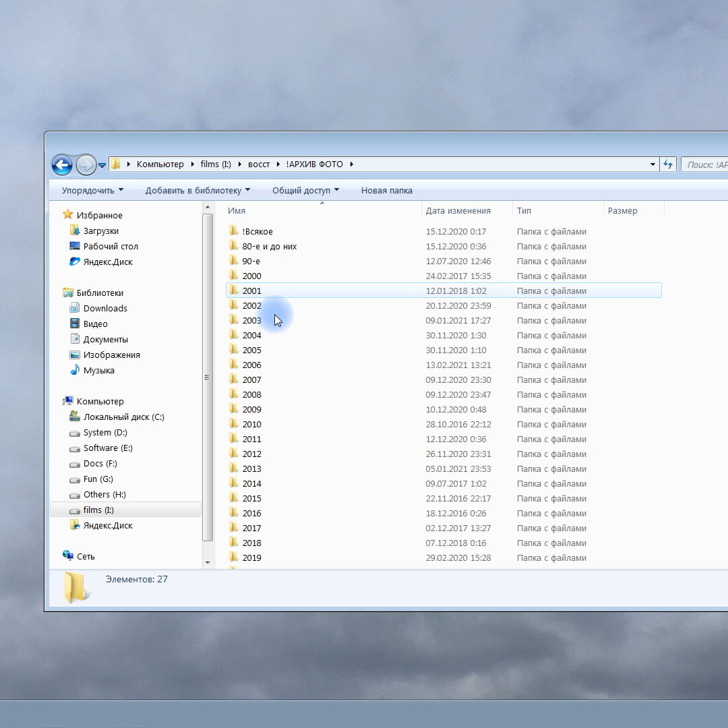This screenshot has height=728, width=728.
Task: Select folder 2000 icon
Action: click(x=234, y=275)
